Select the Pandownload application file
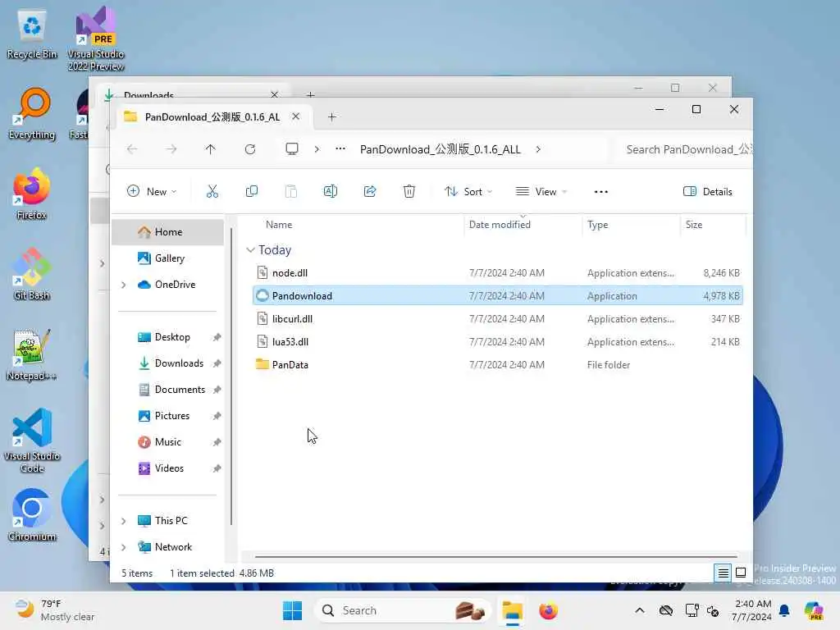840x630 pixels. click(x=498, y=295)
